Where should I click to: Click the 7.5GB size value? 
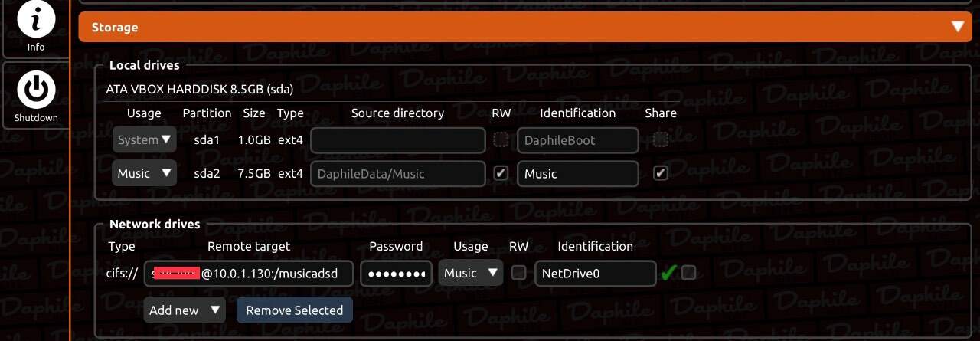pyautogui.click(x=254, y=173)
